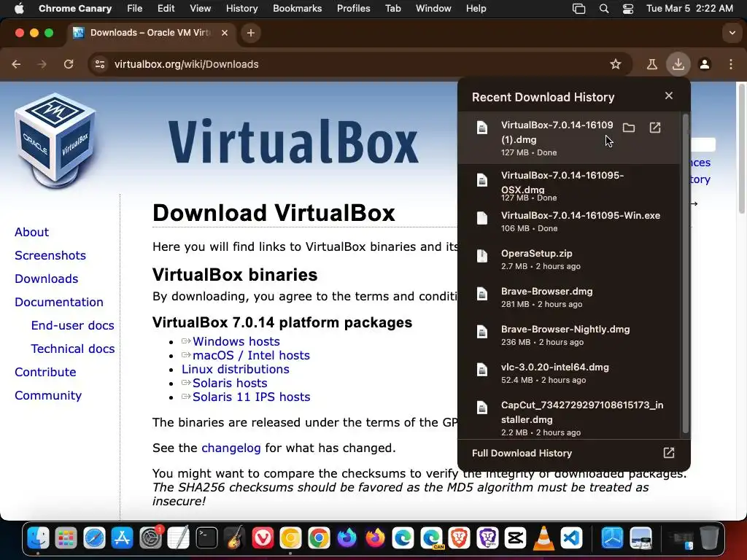
Task: Select VirtualBox-7.0.14-161095-Win.exe download entry
Action: pyautogui.click(x=569, y=222)
